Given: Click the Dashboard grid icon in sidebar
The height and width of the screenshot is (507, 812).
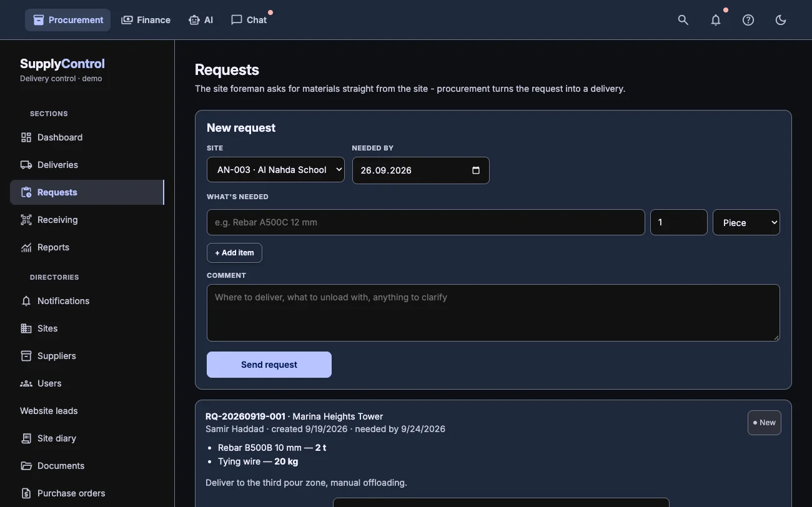Looking at the screenshot, I should 26,137.
